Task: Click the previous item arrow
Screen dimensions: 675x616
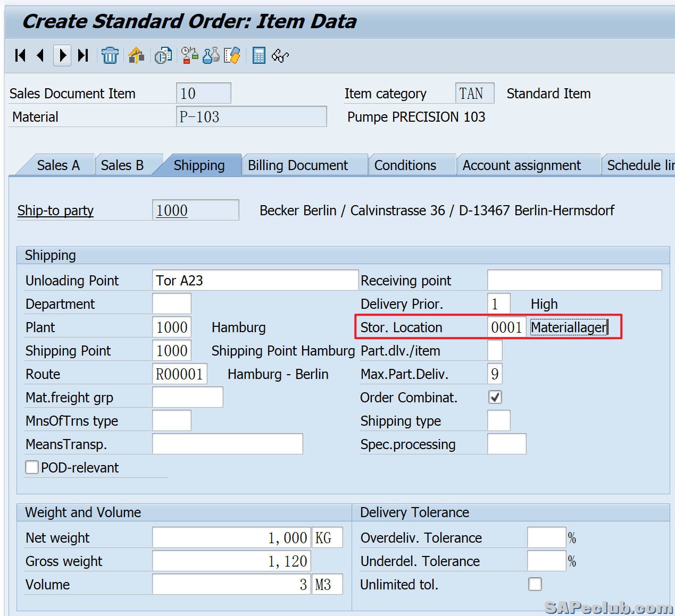Action: [x=41, y=55]
